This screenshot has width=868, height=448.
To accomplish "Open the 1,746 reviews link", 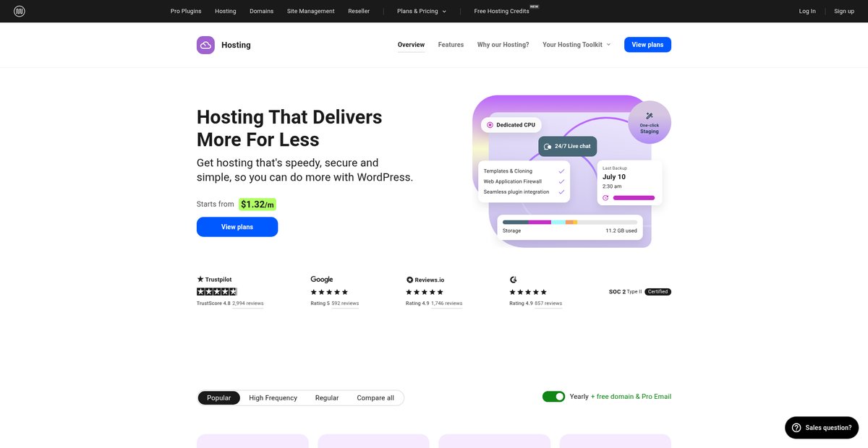I will click(x=446, y=303).
